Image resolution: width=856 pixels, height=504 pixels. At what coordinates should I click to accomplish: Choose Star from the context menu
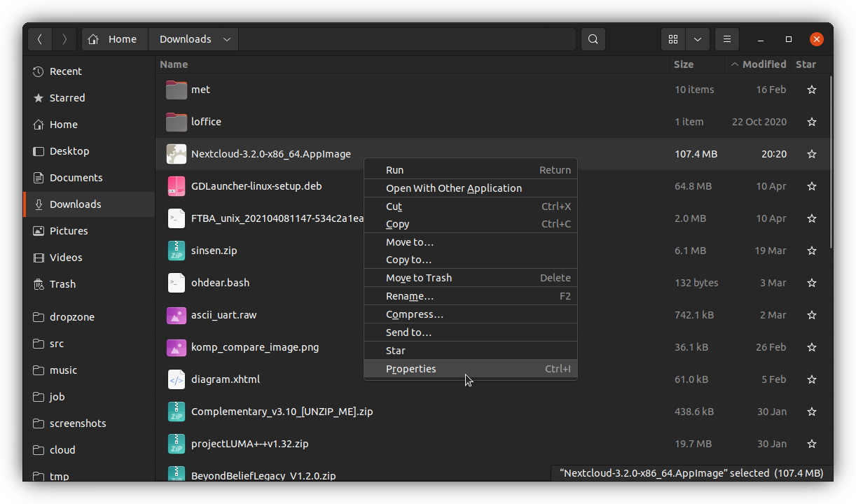[471, 351]
